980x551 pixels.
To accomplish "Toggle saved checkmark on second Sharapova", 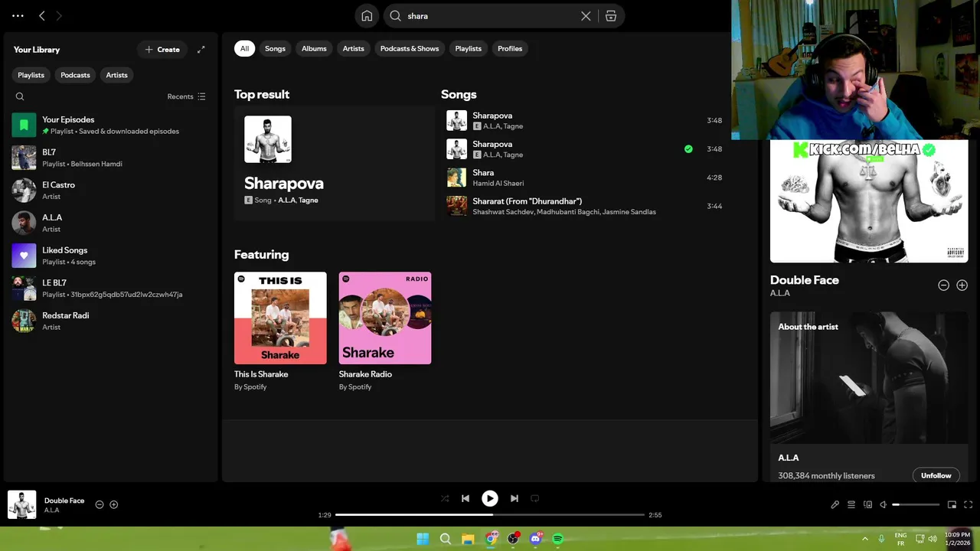I will pyautogui.click(x=688, y=149).
